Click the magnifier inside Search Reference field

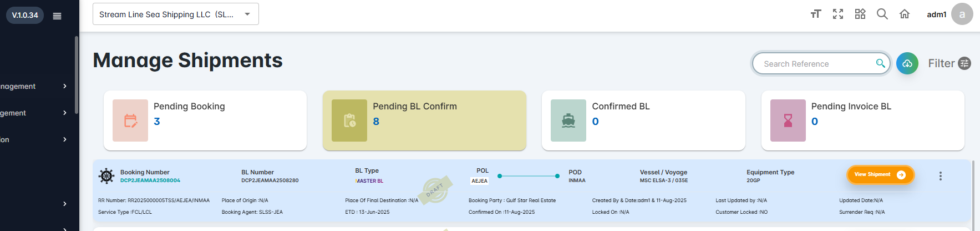[880, 63]
